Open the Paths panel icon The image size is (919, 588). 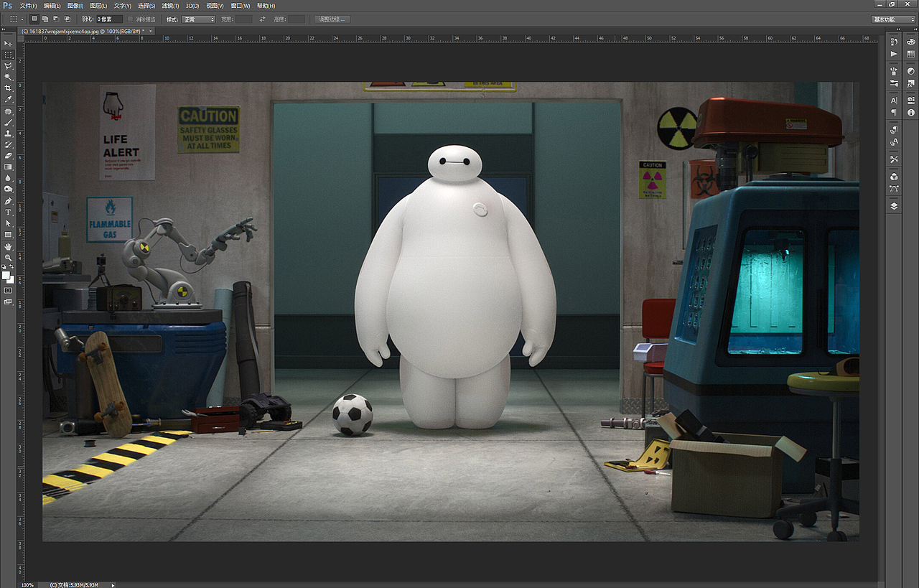(894, 189)
